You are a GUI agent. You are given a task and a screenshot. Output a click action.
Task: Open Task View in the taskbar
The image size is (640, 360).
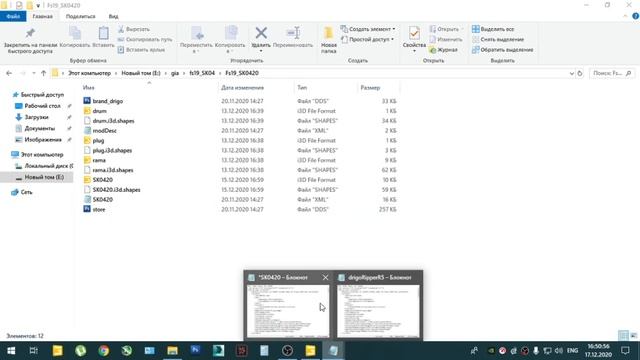34,351
